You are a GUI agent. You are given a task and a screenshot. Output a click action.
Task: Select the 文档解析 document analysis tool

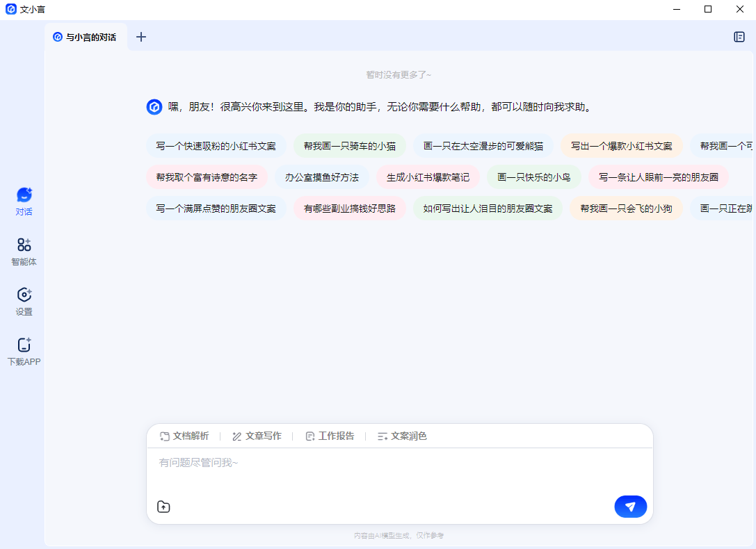click(184, 436)
